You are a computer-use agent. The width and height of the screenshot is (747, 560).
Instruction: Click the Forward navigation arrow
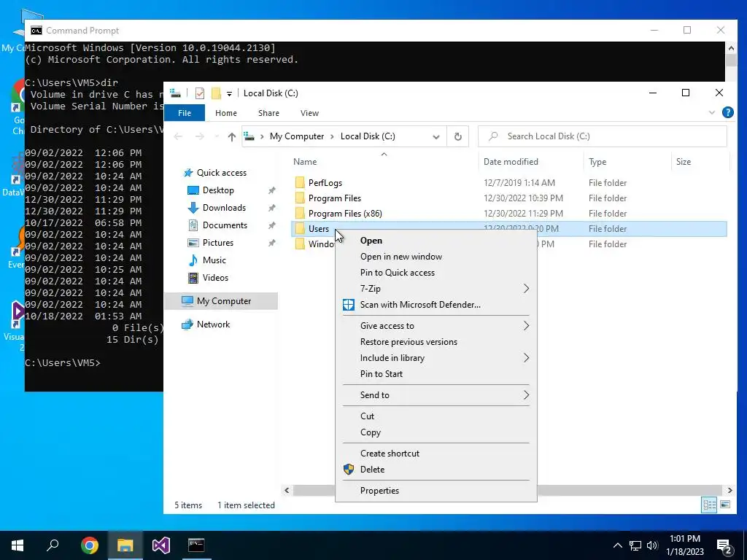200,136
